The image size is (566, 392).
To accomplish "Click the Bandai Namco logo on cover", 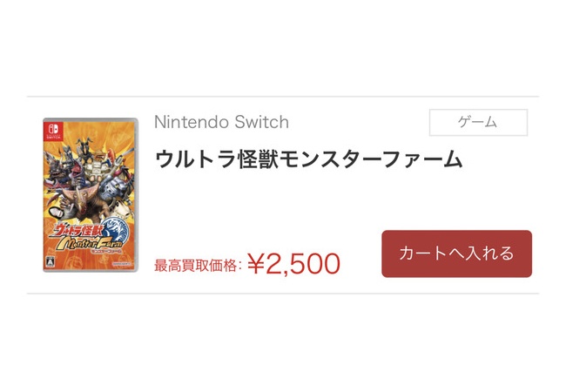I will pyautogui.click(x=123, y=264).
